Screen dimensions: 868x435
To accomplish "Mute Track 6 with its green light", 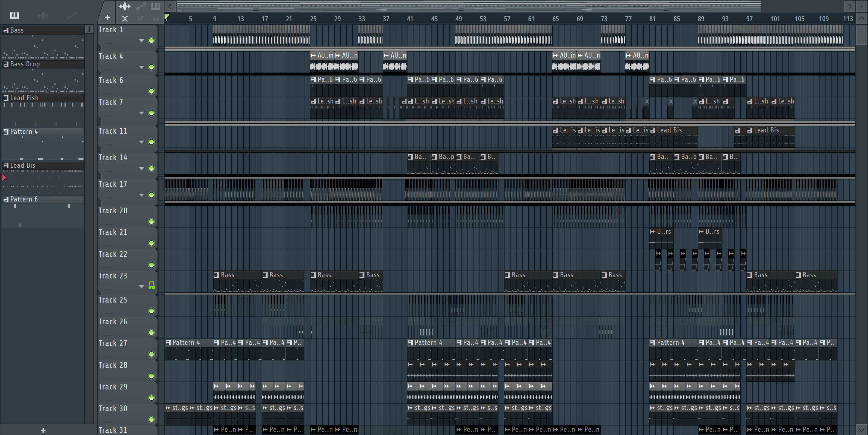I will [x=152, y=91].
